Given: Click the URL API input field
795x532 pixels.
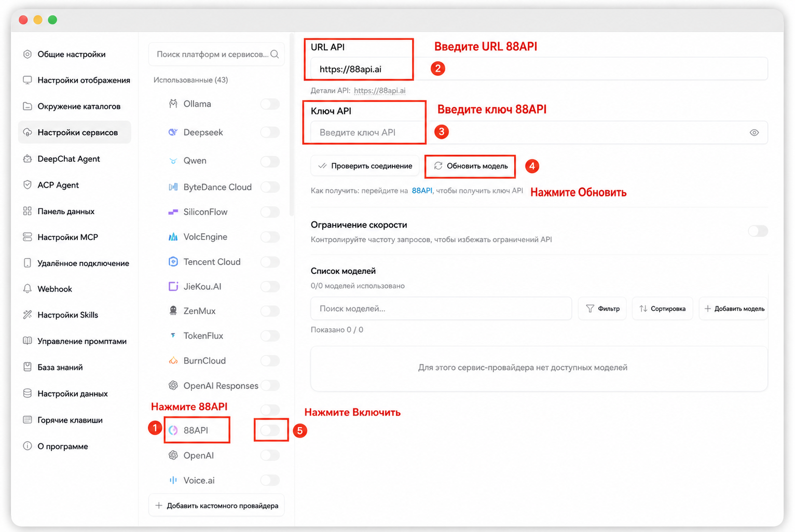Looking at the screenshot, I should click(539, 69).
